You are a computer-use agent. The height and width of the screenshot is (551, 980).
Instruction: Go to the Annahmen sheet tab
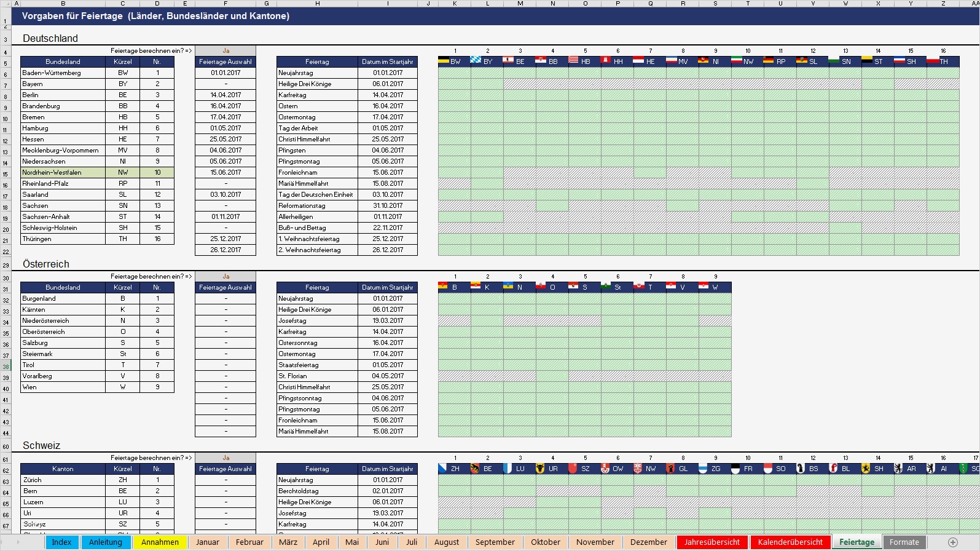(160, 542)
